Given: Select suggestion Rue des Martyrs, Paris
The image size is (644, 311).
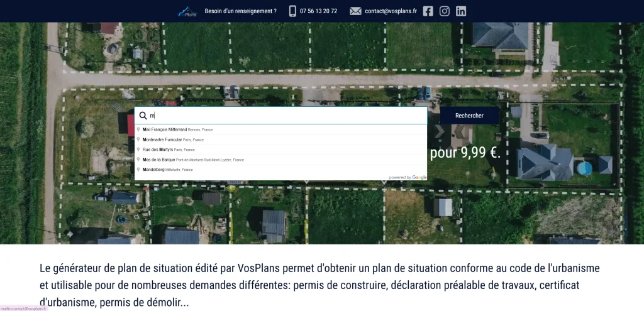Looking at the screenshot, I should (x=280, y=150).
